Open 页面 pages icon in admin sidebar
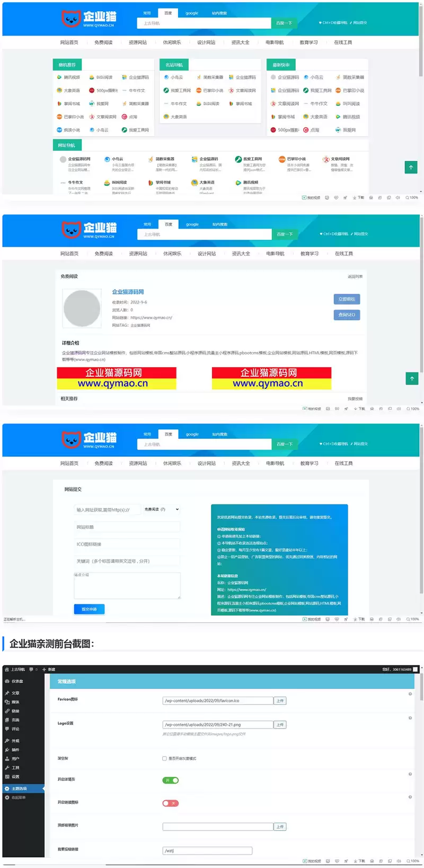The height and width of the screenshot is (868, 424). coord(7,720)
